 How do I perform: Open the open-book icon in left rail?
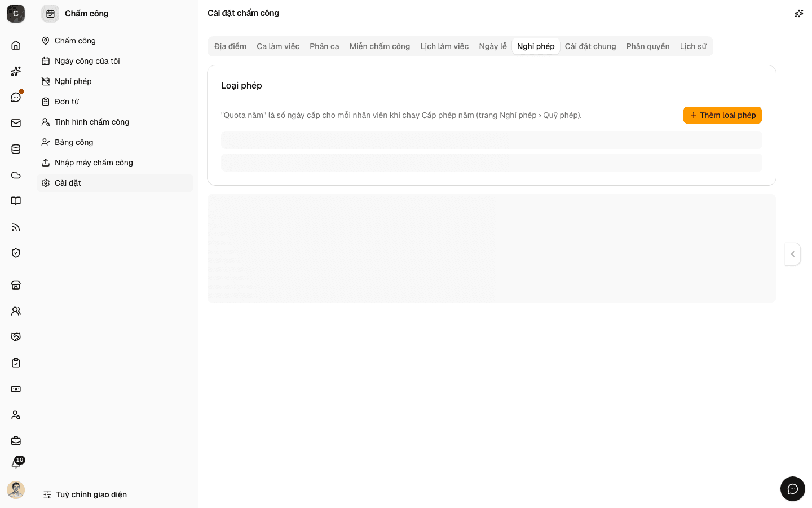pos(16,201)
